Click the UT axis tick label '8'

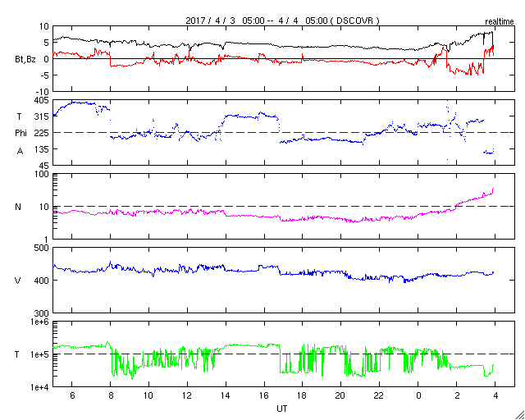[x=111, y=395]
